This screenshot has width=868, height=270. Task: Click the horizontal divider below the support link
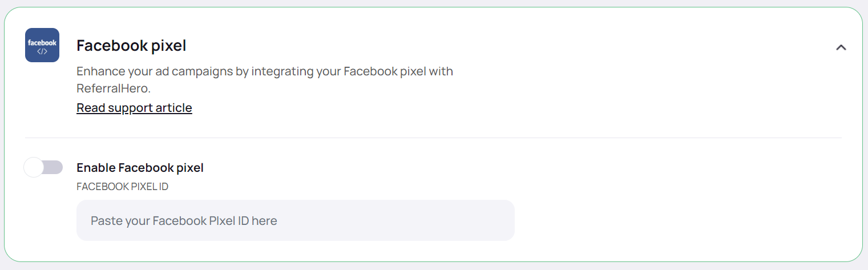coord(433,138)
